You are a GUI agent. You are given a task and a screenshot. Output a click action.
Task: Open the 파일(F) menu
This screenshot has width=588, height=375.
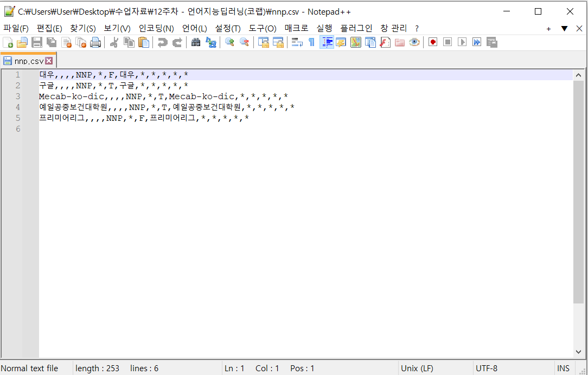(x=16, y=29)
